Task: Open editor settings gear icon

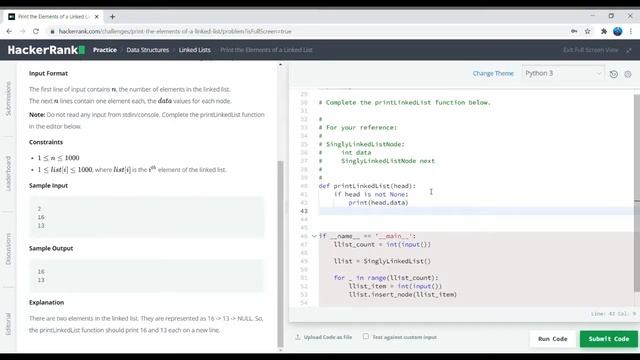Action: [x=628, y=74]
